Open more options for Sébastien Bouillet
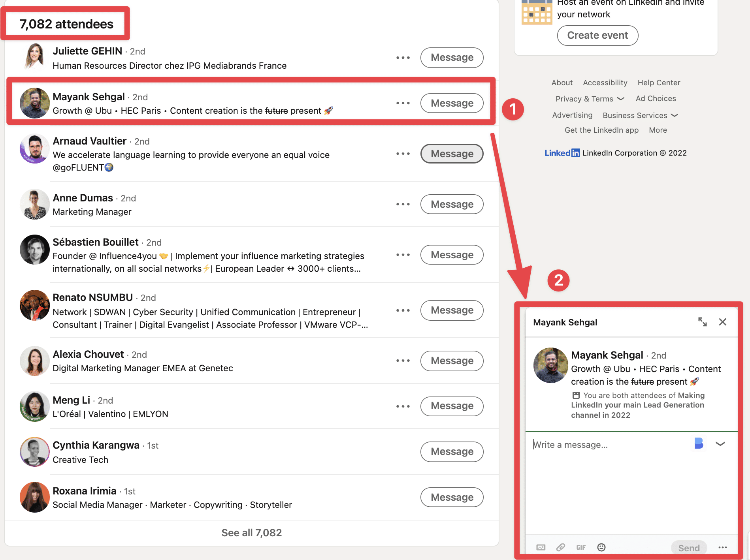The height and width of the screenshot is (560, 750). point(403,255)
